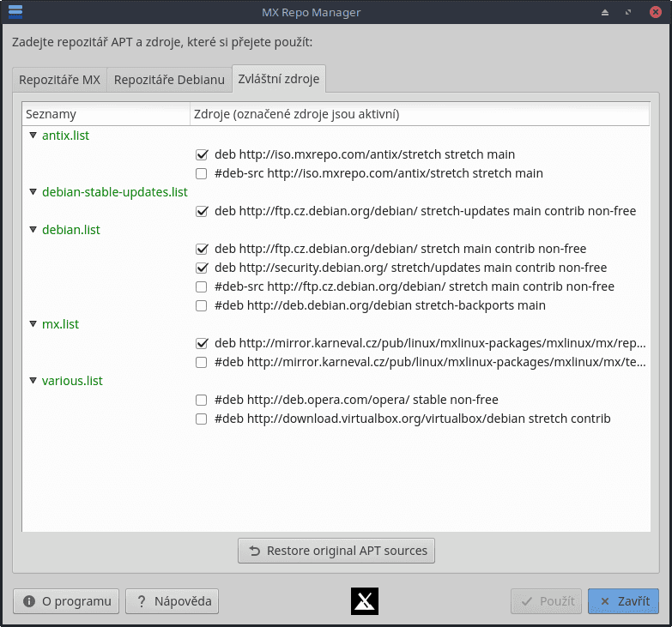Enable the stretch-backports deb source
This screenshot has height=627, width=672.
pos(202,306)
